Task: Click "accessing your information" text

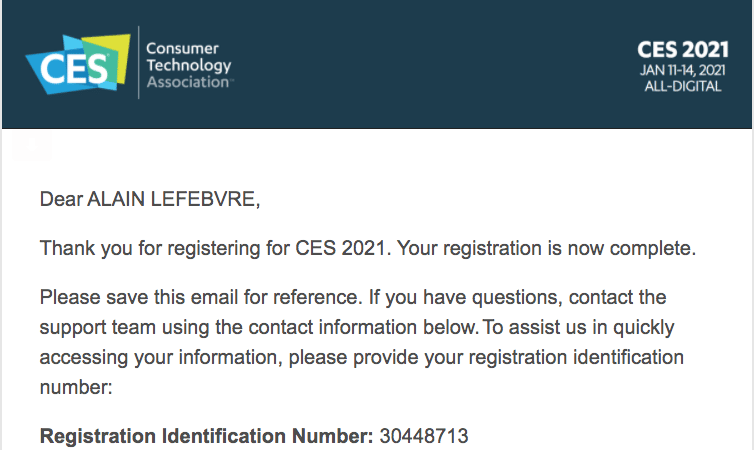Action: coord(160,358)
